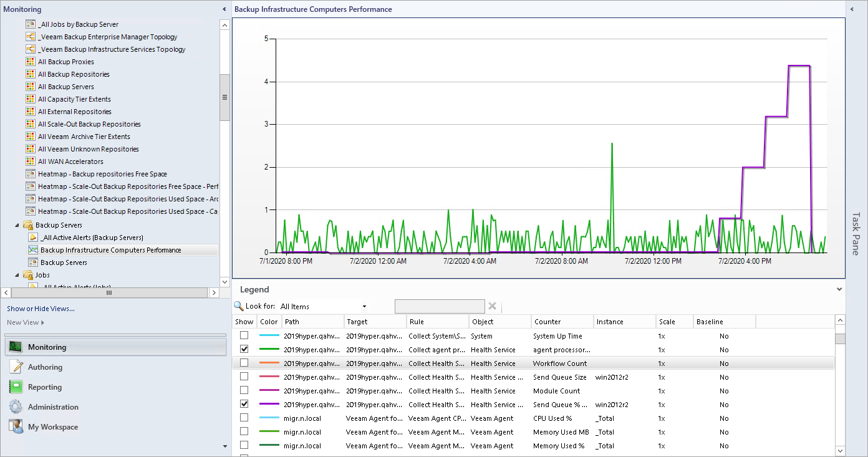The height and width of the screenshot is (457, 868).
Task: Sort legend by the Rule column header
Action: [x=438, y=322]
